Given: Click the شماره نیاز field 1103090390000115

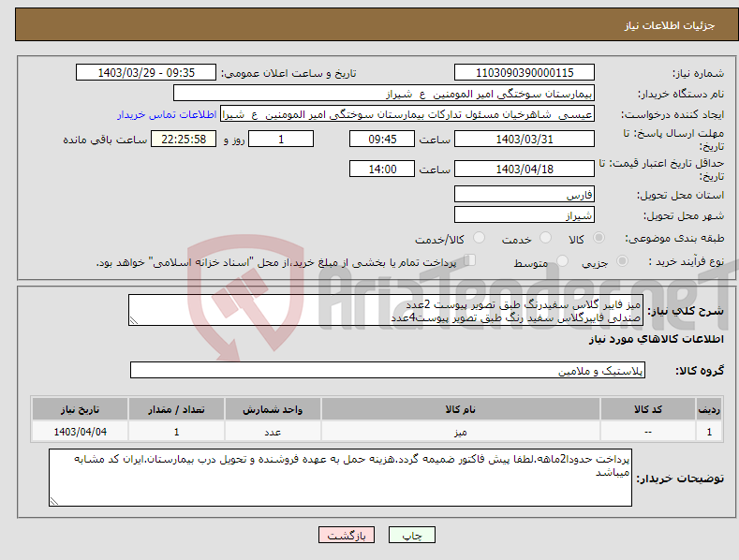Looking at the screenshot, I should point(525,73).
